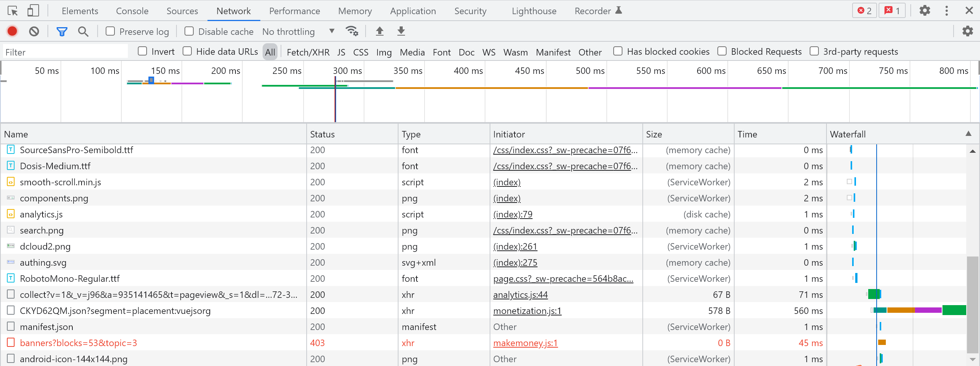Select the inspect element tool
The image size is (980, 366).
[13, 10]
